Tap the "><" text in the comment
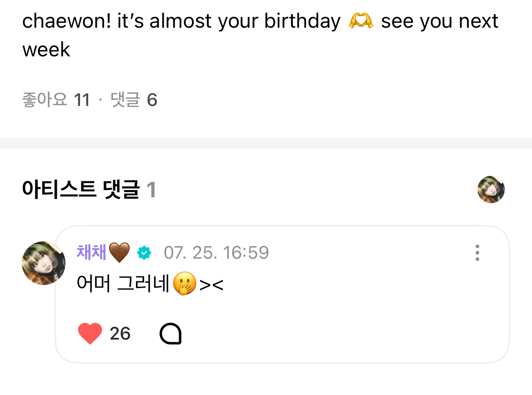Screen dimensions: 532x395 (x=211, y=285)
